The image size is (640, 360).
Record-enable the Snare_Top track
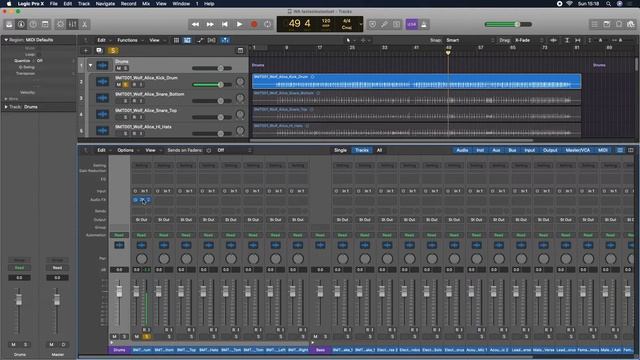click(133, 117)
